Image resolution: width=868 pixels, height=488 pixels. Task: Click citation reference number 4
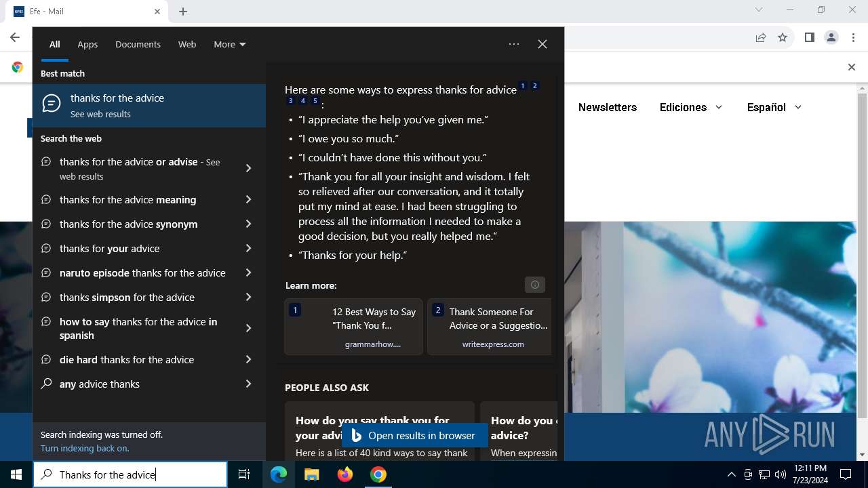tap(303, 101)
